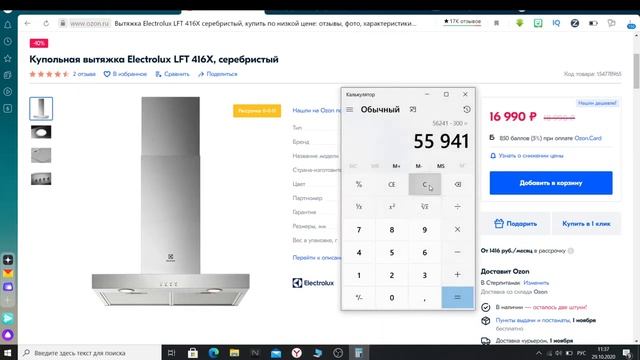Toggle calculator keep-on-top mode icon
This screenshot has width=640, height=360.
(413, 109)
